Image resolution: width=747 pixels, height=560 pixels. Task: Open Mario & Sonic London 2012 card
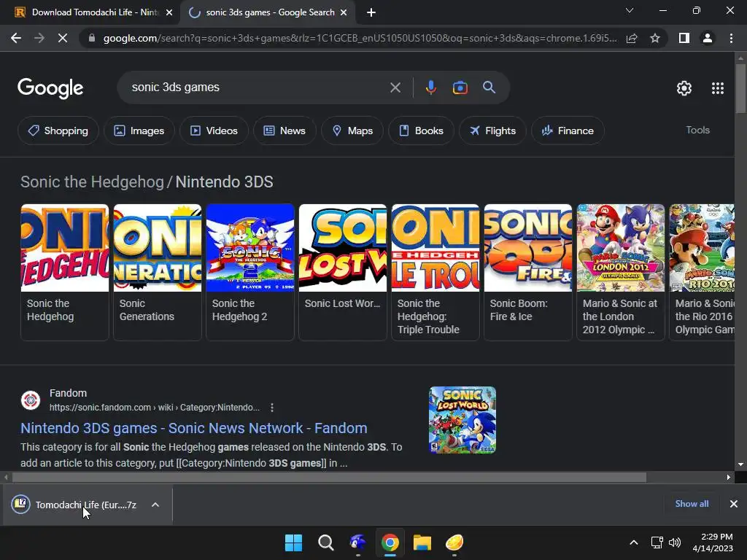(x=620, y=272)
